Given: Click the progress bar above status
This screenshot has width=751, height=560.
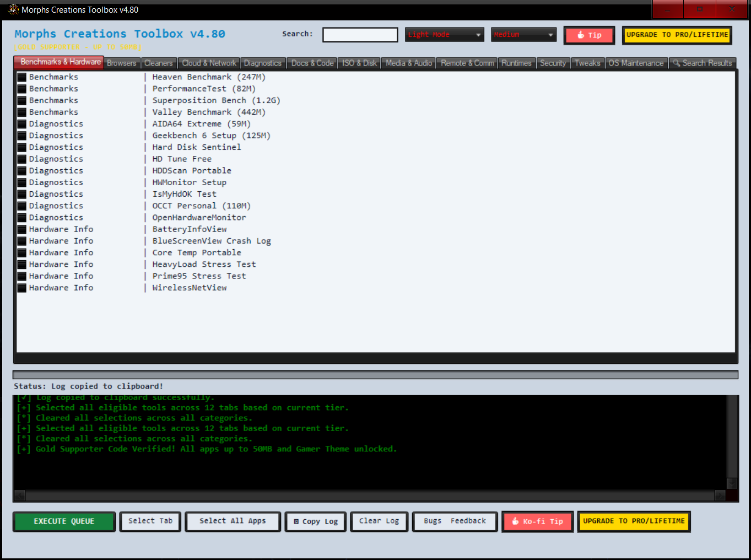Looking at the screenshot, I should 375,375.
